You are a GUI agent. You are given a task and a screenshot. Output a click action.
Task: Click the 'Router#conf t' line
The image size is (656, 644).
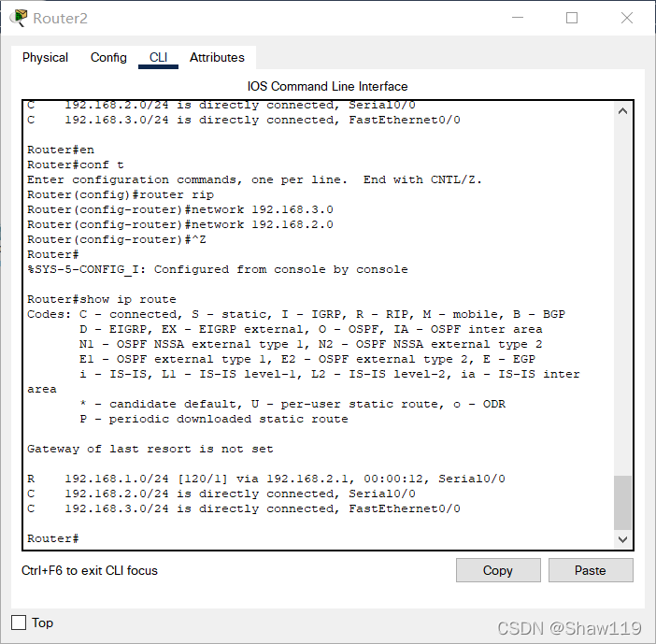coord(76,165)
